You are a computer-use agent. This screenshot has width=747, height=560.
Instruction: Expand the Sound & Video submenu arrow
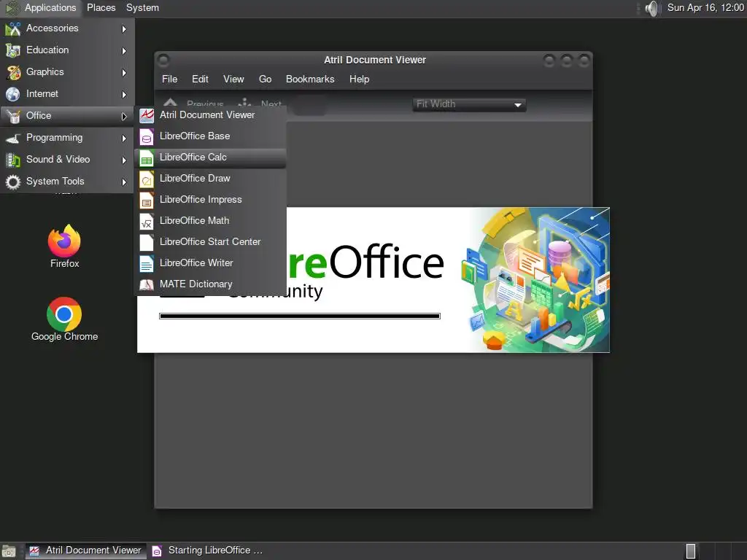pos(124,160)
